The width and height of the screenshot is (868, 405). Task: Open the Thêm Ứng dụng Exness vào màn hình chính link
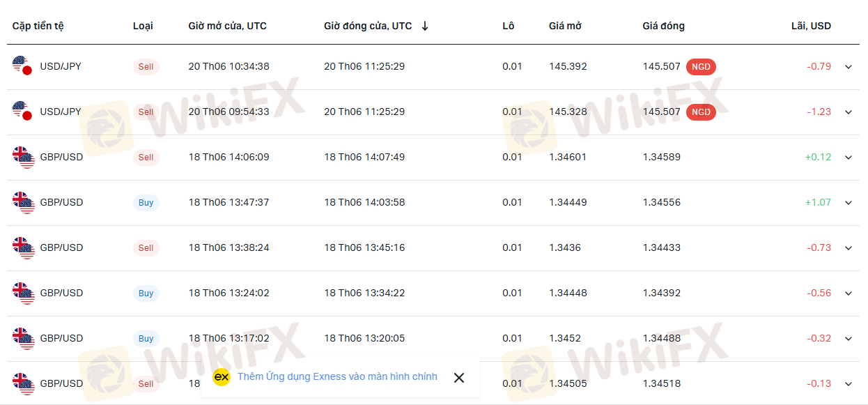pos(337,376)
